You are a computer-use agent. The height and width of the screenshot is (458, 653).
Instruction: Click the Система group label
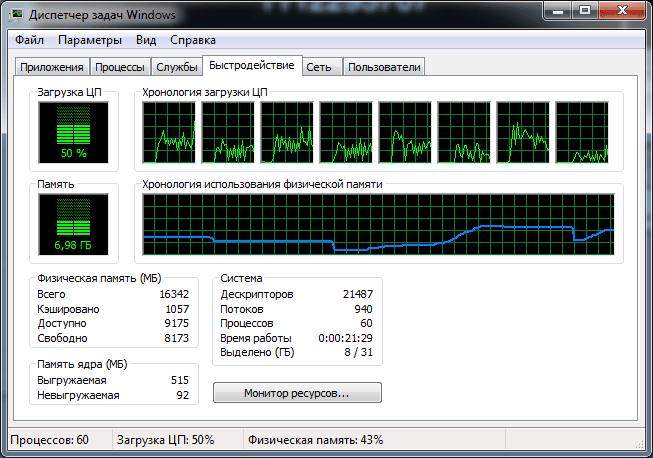click(x=241, y=278)
